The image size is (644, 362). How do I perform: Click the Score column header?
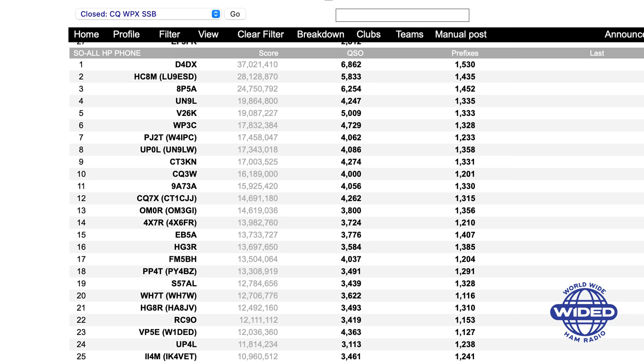268,53
